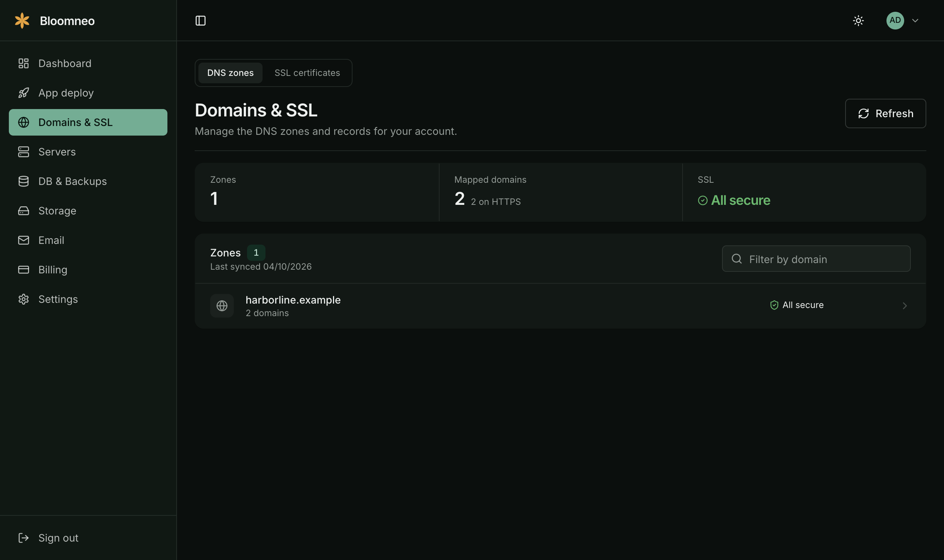The height and width of the screenshot is (560, 944).
Task: Click the DB & Backups database icon
Action: pos(23,181)
